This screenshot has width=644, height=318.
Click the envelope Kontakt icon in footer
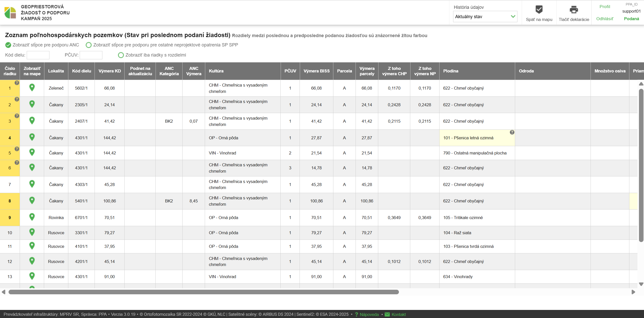[387, 314]
